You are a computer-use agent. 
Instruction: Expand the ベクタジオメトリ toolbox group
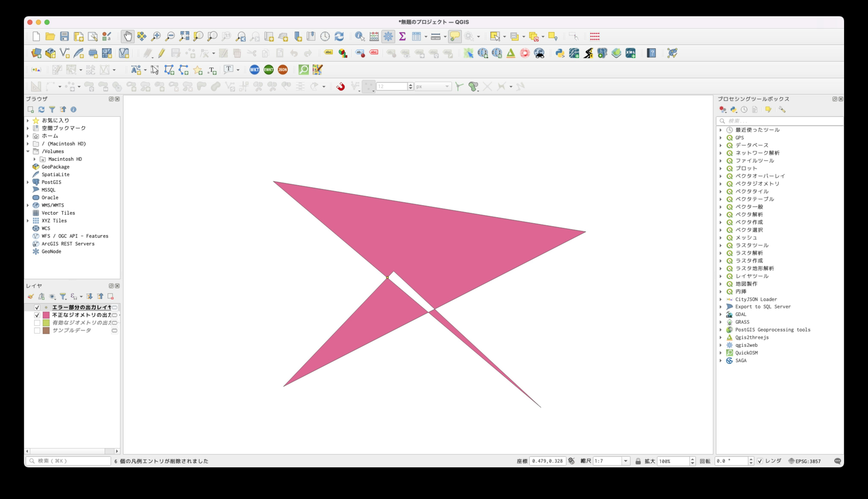coord(720,184)
